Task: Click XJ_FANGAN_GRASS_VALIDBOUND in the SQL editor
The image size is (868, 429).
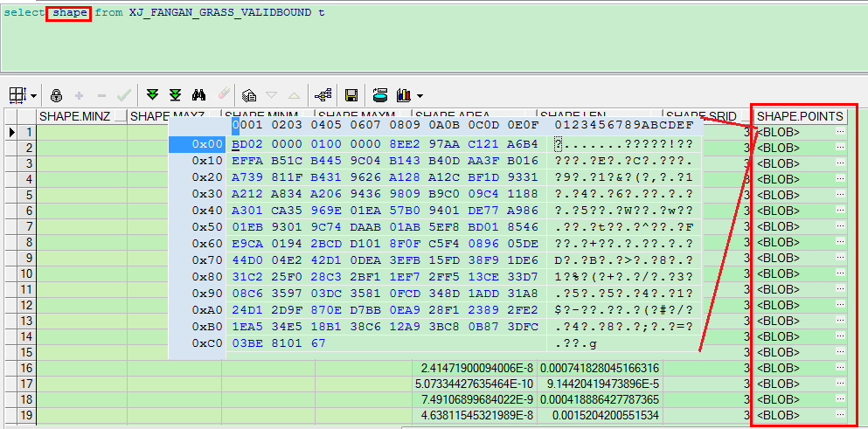Action: pos(219,12)
